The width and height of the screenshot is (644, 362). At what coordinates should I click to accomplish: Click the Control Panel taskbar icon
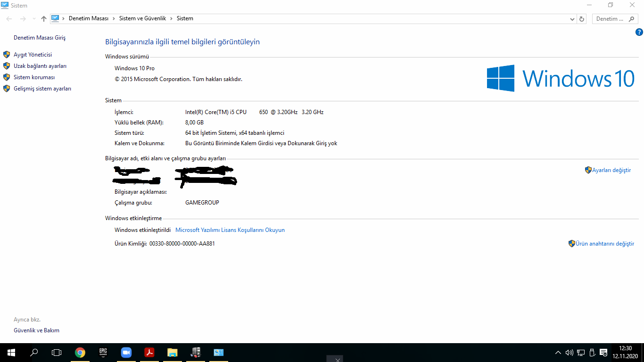219,353
